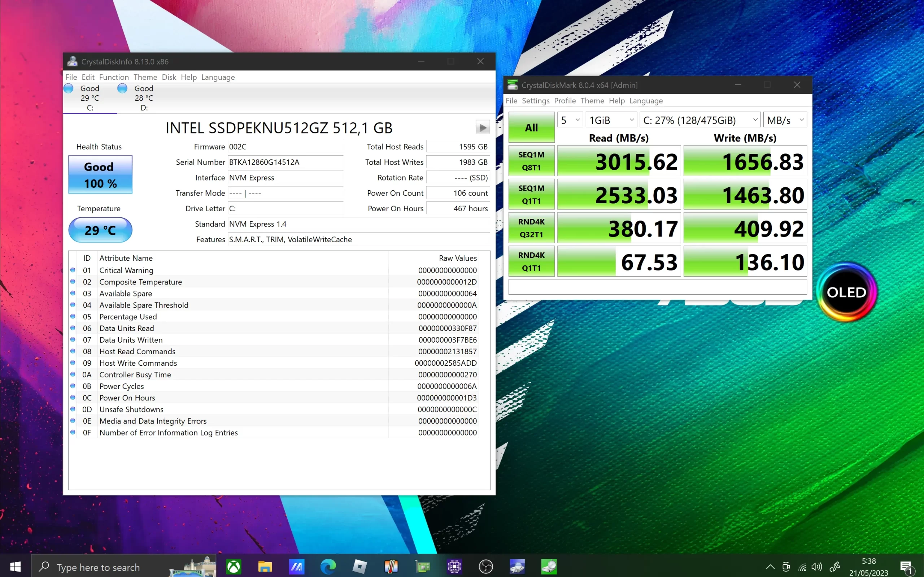This screenshot has width=924, height=577.
Task: Open Function menu in CrystalDiskInfo
Action: click(114, 77)
